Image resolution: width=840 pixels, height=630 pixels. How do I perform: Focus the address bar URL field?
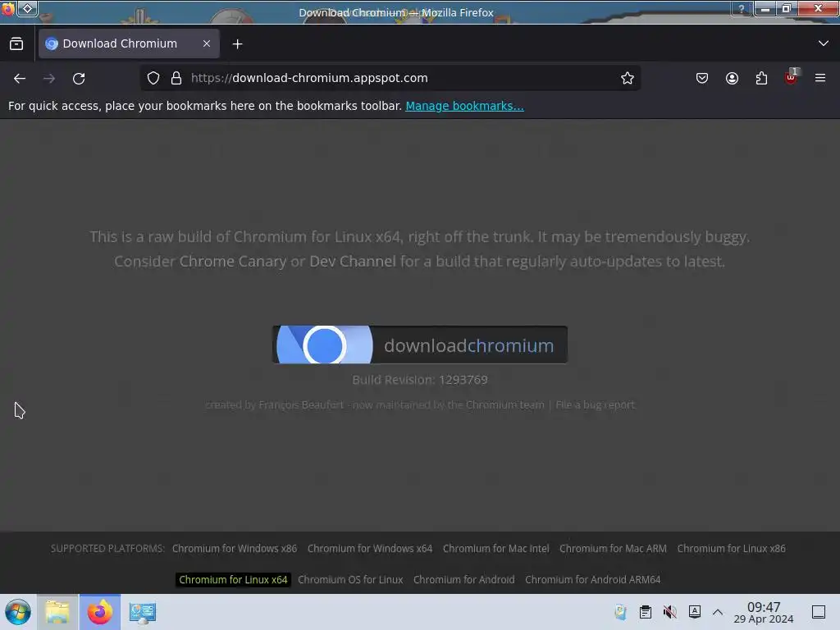point(390,78)
